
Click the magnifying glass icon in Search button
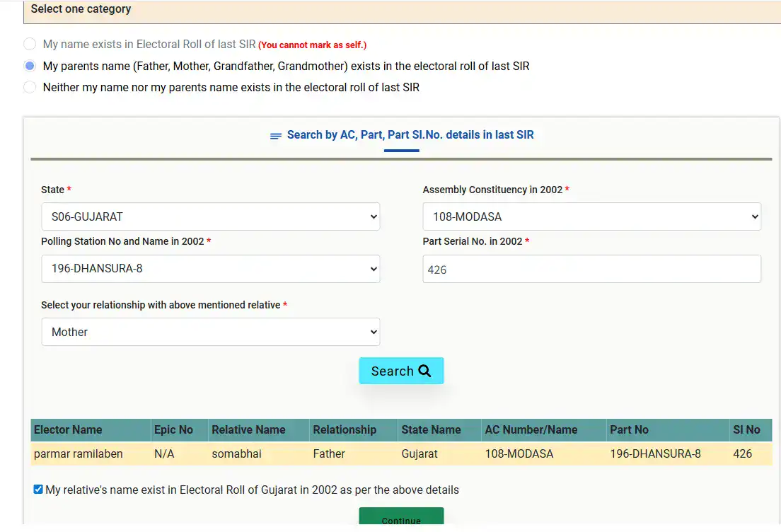tap(424, 371)
